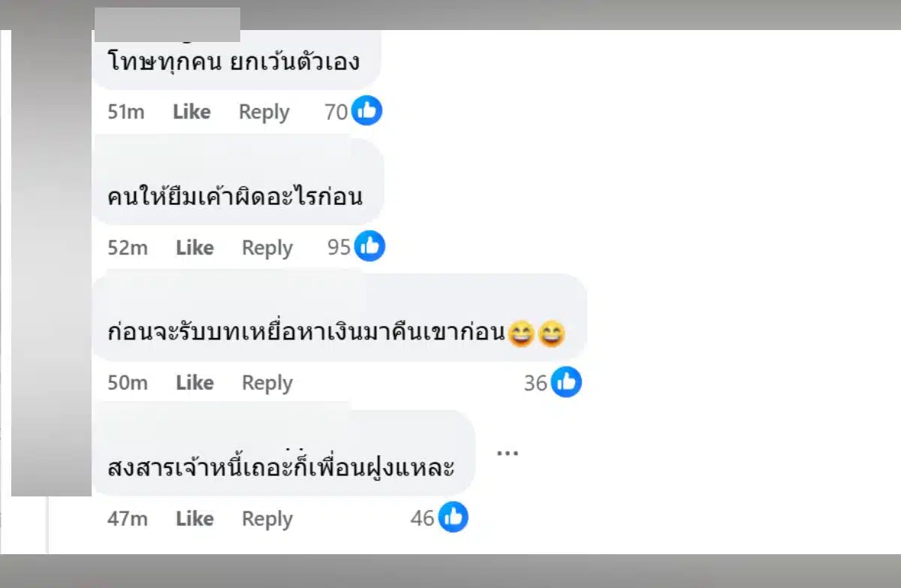Image resolution: width=901 pixels, height=588 pixels.
Task: Like the comment posted 51 minutes ago
Action: [x=191, y=111]
